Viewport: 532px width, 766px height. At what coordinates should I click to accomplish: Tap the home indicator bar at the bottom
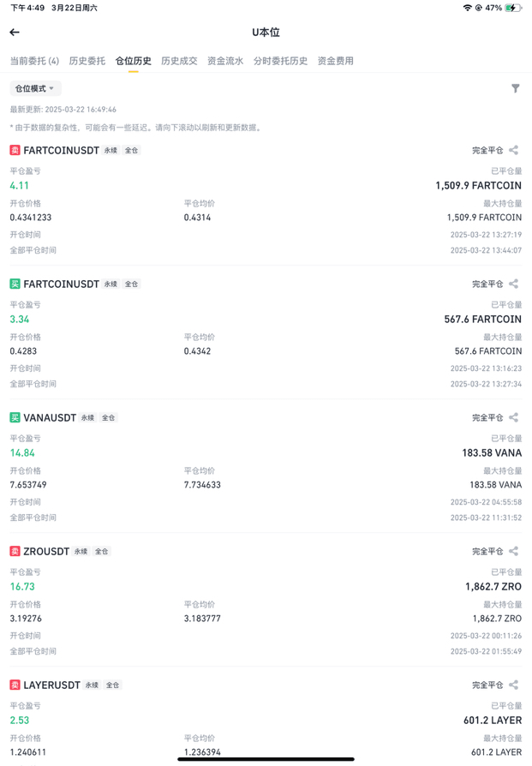[266, 759]
